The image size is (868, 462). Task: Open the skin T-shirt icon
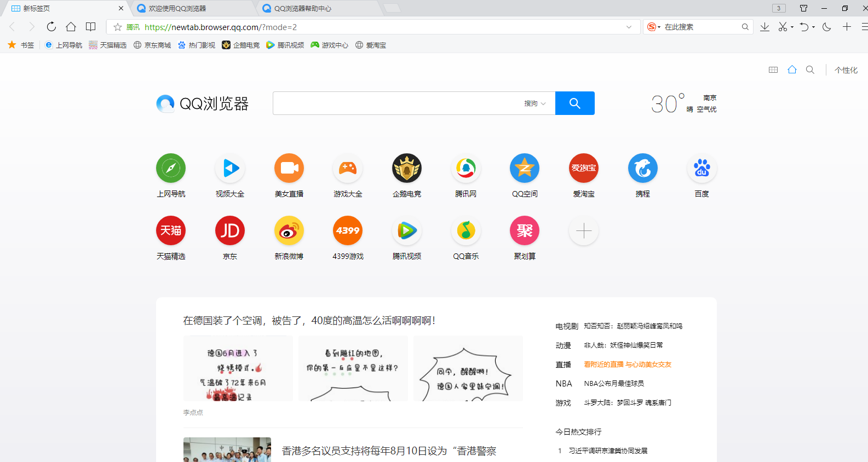pyautogui.click(x=803, y=8)
